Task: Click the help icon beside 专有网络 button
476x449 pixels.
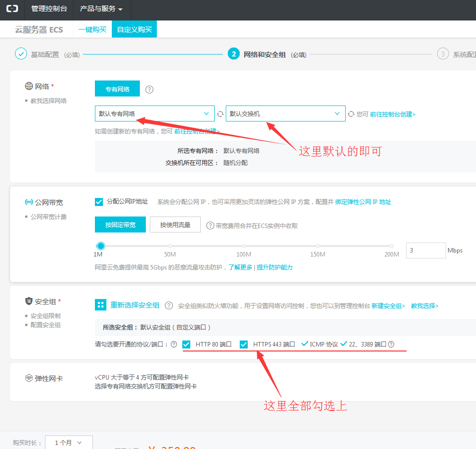Action: (149, 89)
